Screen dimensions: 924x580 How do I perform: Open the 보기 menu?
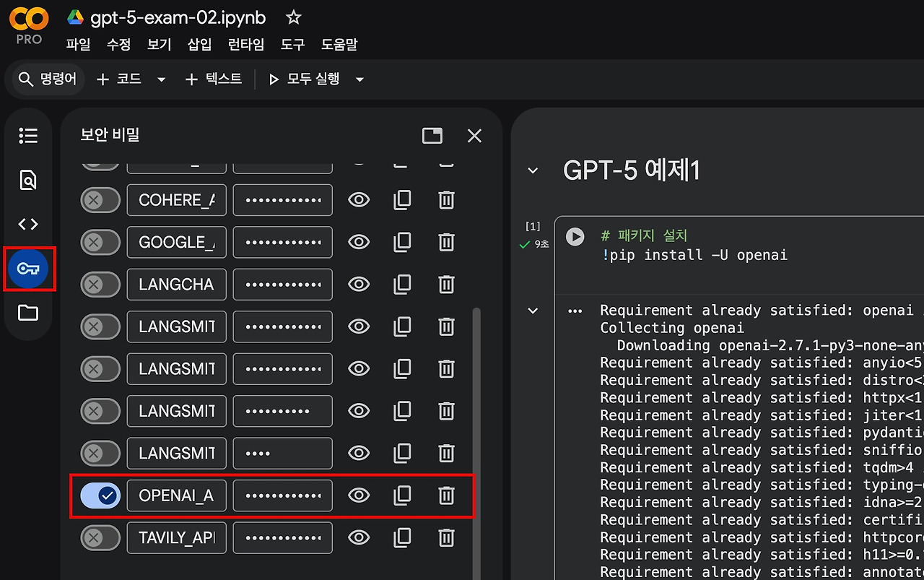point(159,45)
